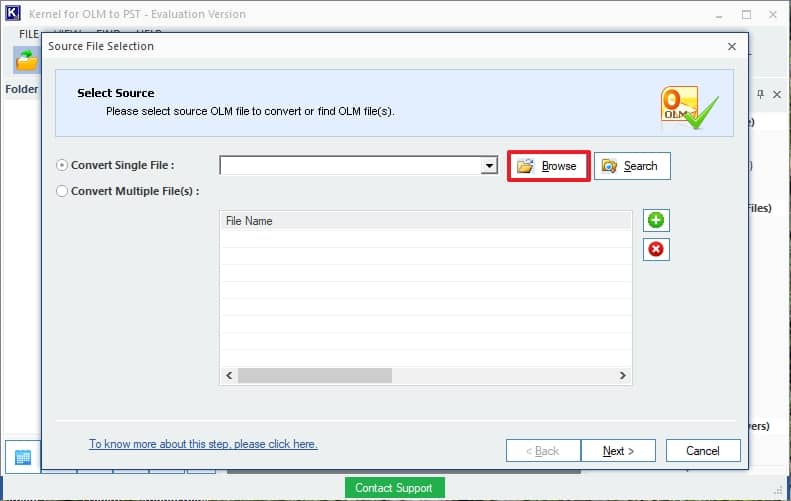The height and width of the screenshot is (501, 791).
Task: Click the pin icon on right panel
Action: coord(761,94)
